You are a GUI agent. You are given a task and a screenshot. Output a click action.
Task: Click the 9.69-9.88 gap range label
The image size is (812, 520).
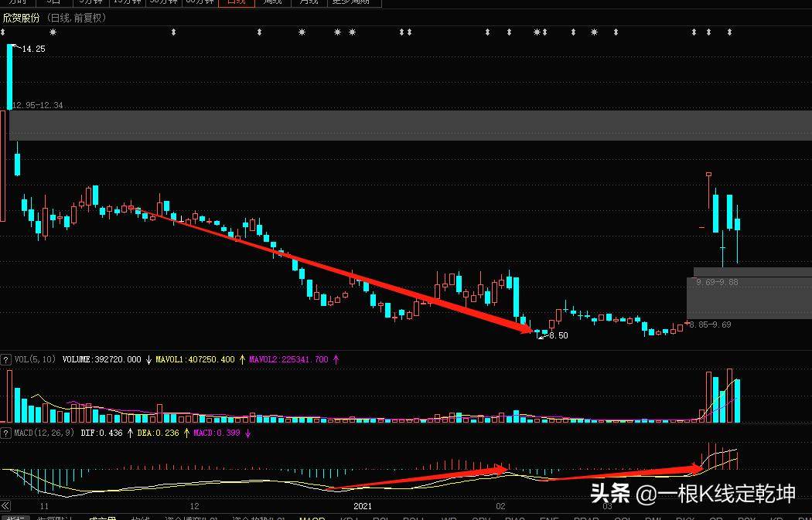[717, 282]
